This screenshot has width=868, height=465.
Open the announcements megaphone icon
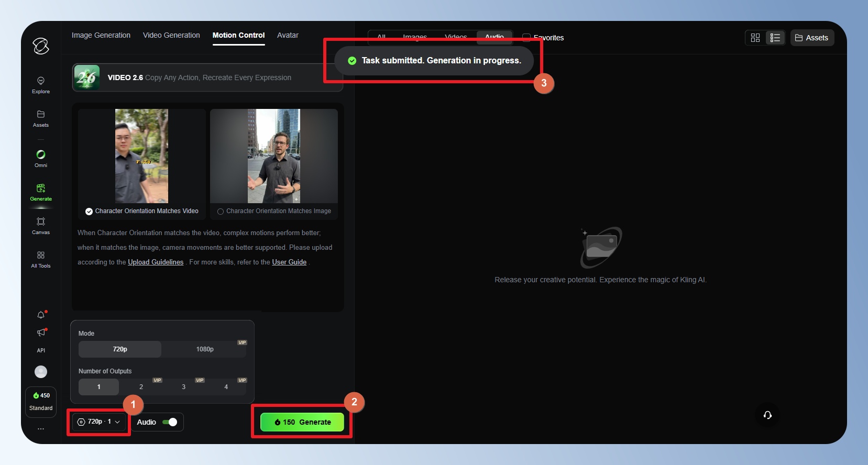[x=41, y=333]
